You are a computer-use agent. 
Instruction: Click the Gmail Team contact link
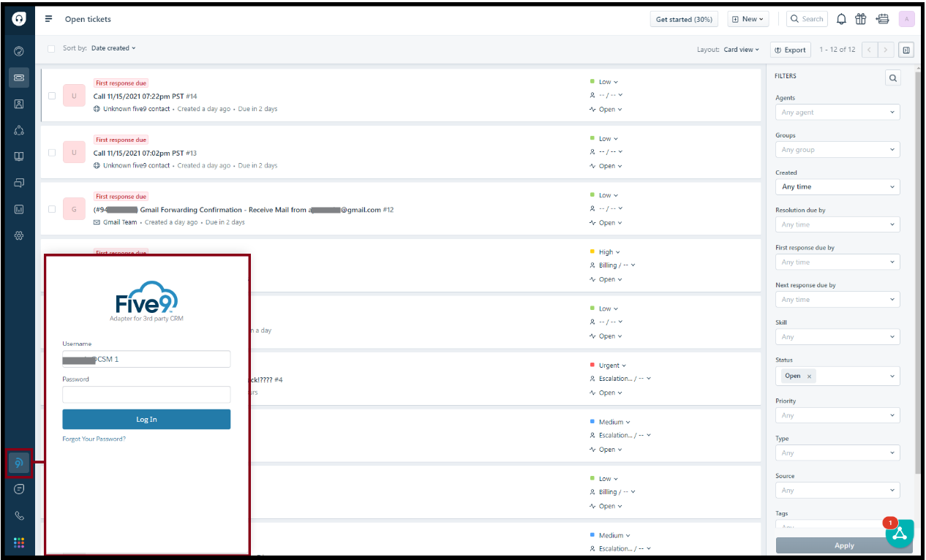119,222
